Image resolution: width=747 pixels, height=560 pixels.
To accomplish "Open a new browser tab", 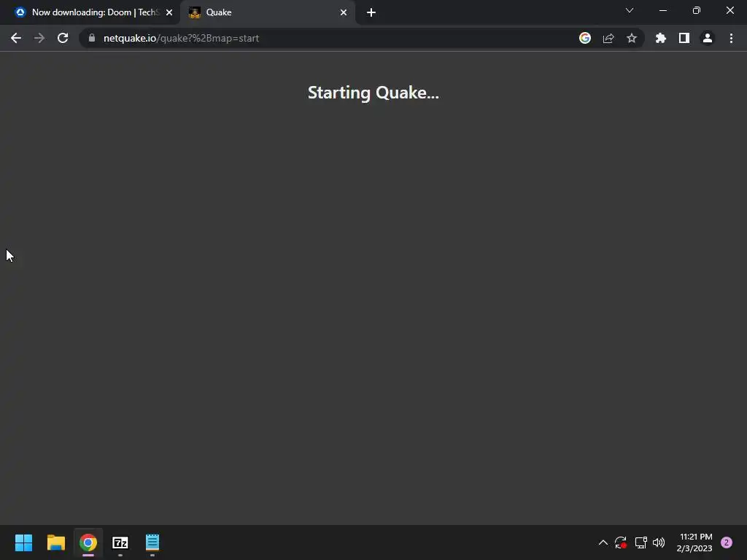I will point(371,12).
